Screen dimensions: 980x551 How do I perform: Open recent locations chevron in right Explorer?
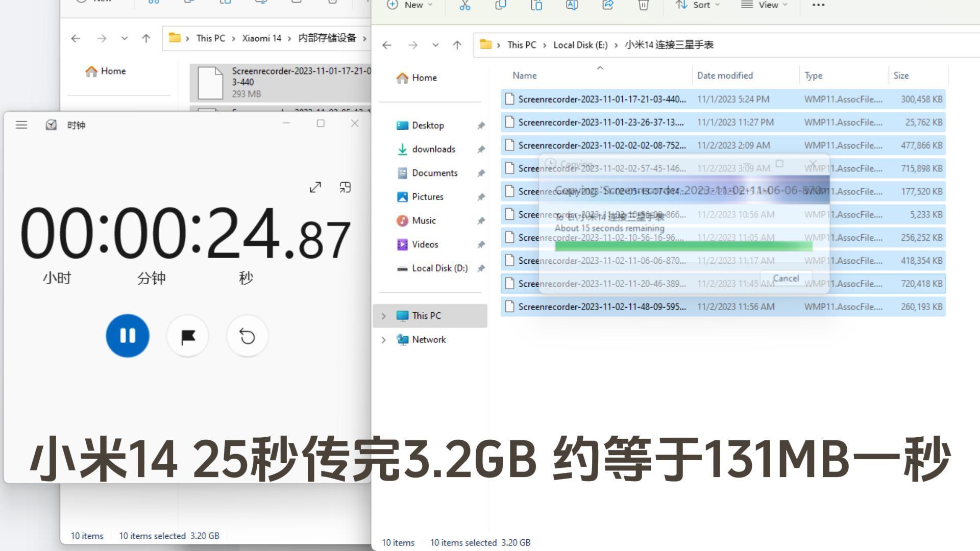(x=435, y=45)
